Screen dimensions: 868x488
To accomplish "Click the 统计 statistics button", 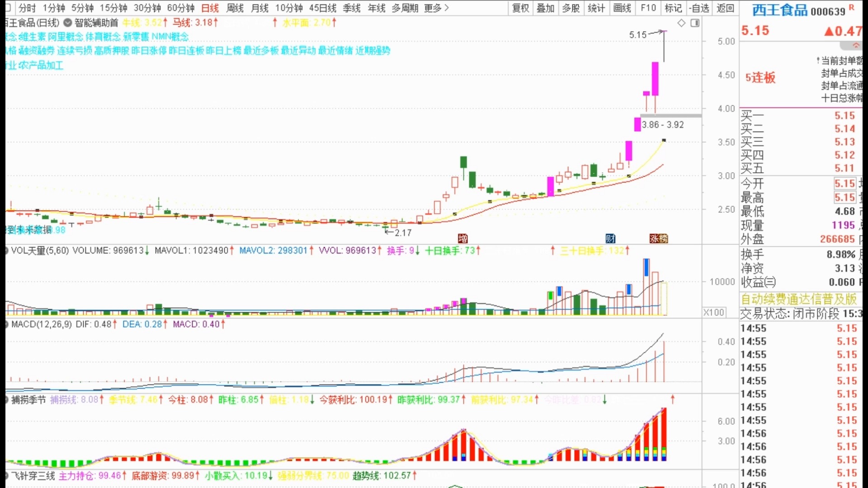I will pyautogui.click(x=596, y=8).
